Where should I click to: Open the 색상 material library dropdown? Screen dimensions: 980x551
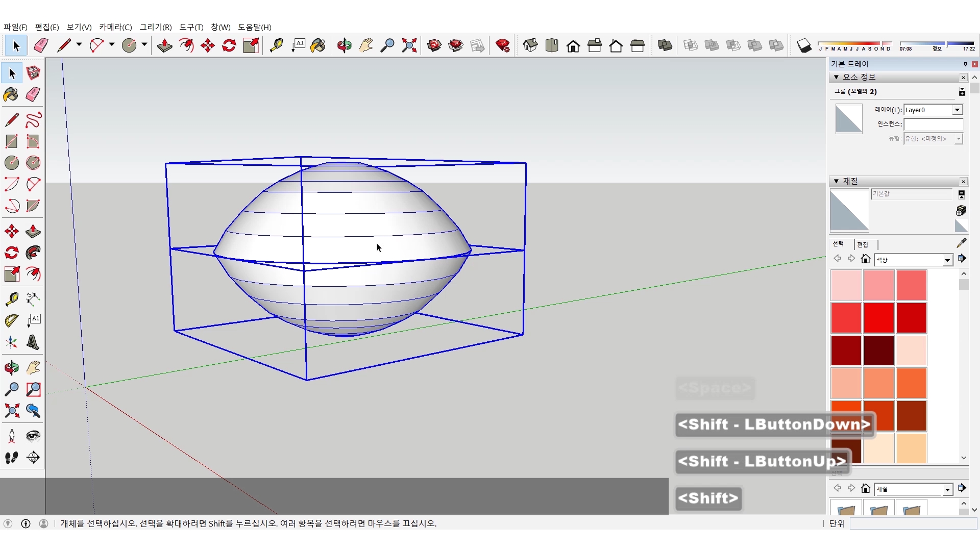pos(947,260)
